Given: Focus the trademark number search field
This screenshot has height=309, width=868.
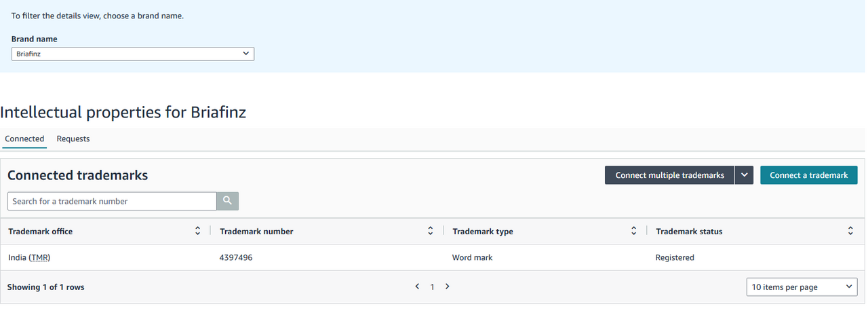Looking at the screenshot, I should pos(112,201).
